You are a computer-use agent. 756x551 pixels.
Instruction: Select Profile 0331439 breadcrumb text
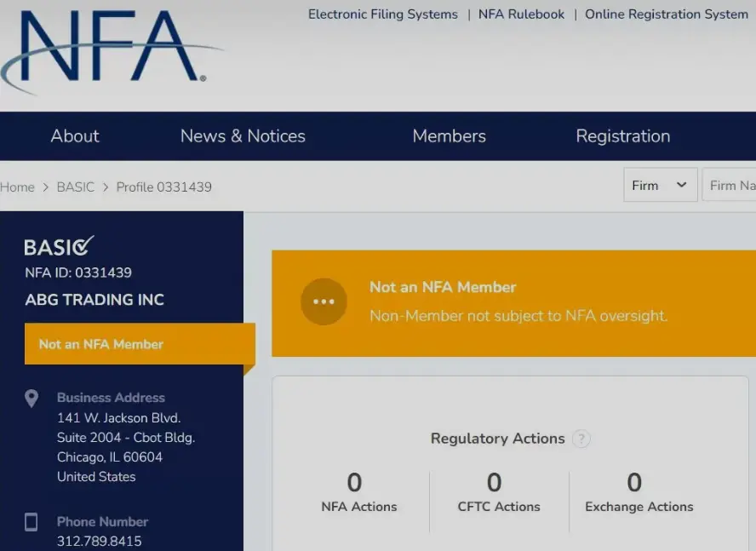[164, 187]
